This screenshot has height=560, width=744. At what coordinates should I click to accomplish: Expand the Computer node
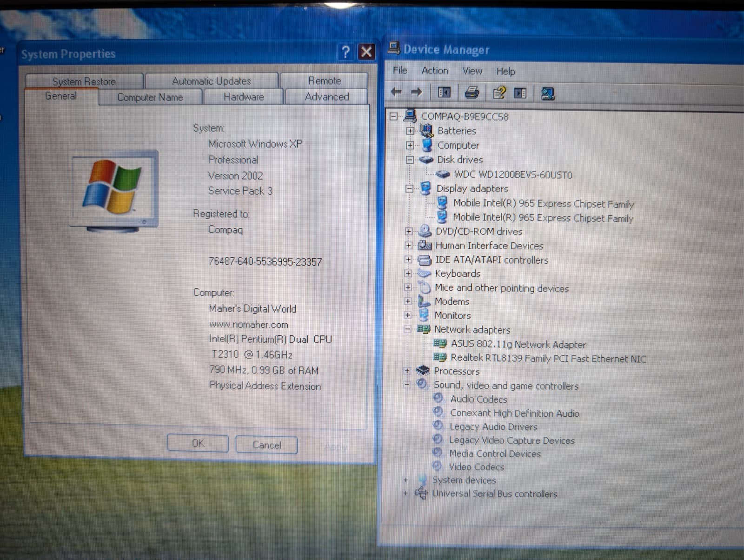(x=410, y=145)
